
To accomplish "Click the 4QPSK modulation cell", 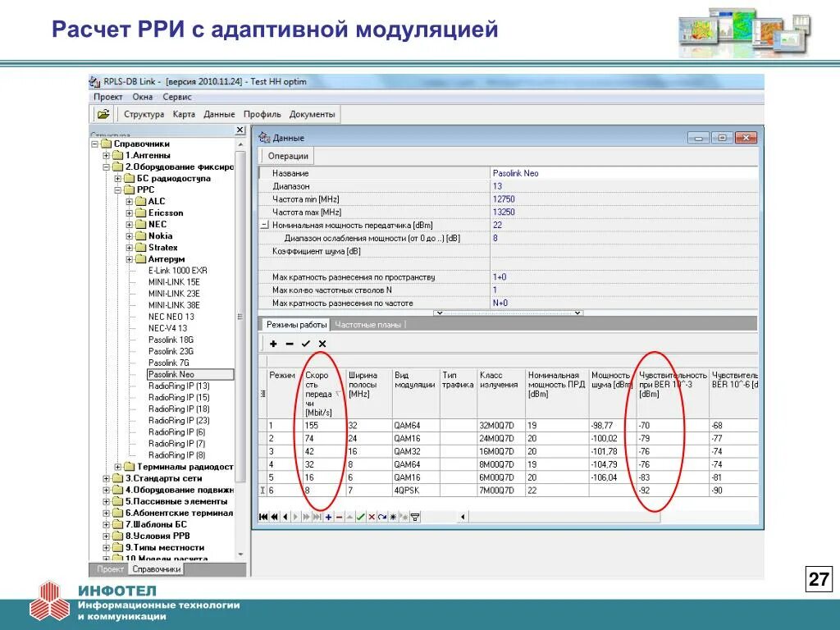I will 416,491.
